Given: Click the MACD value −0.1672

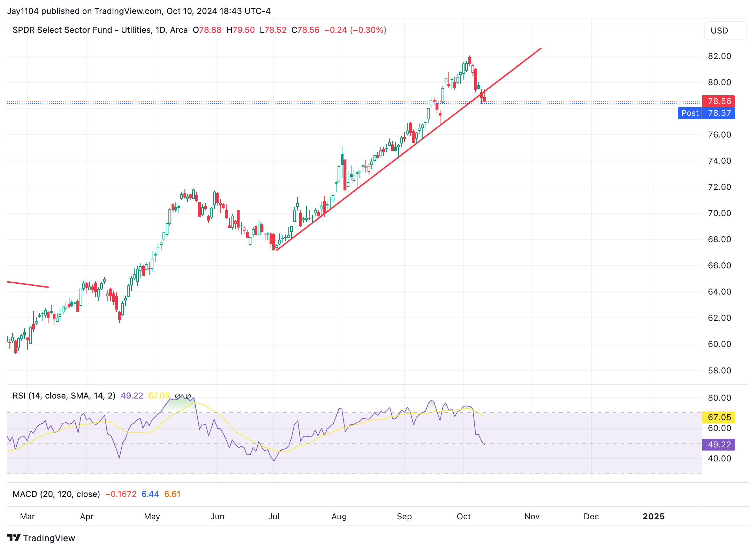Looking at the screenshot, I should click(x=121, y=494).
